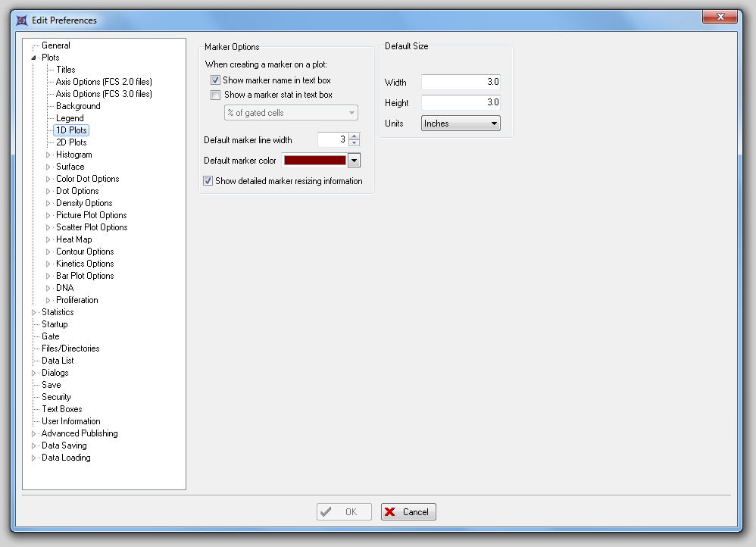The image size is (756, 547).
Task: Click the Width input field
Action: [461, 82]
